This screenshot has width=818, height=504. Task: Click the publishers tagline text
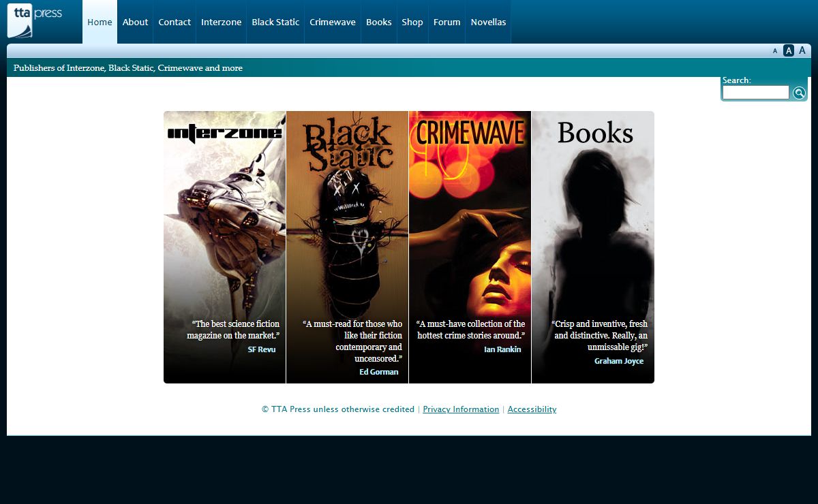point(128,68)
